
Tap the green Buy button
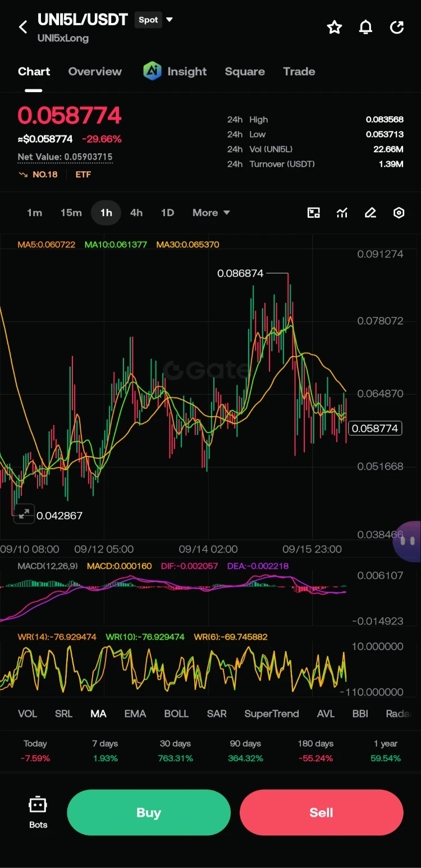coord(149,812)
